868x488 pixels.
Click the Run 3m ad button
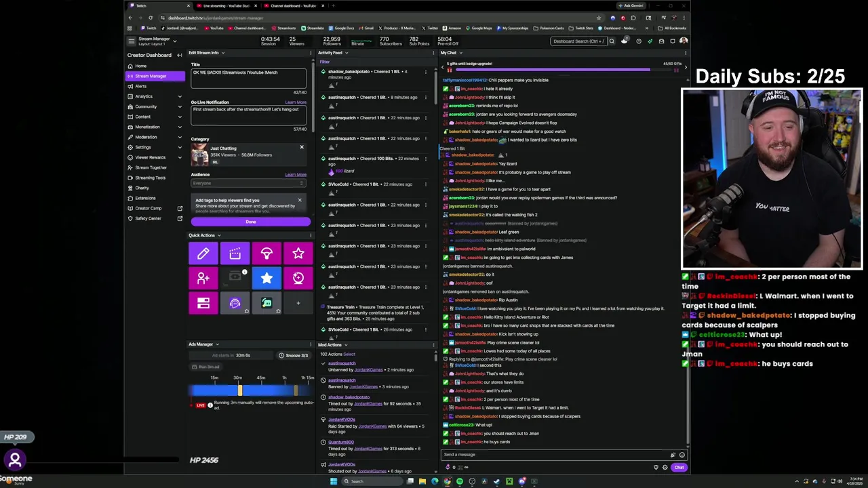pos(204,367)
